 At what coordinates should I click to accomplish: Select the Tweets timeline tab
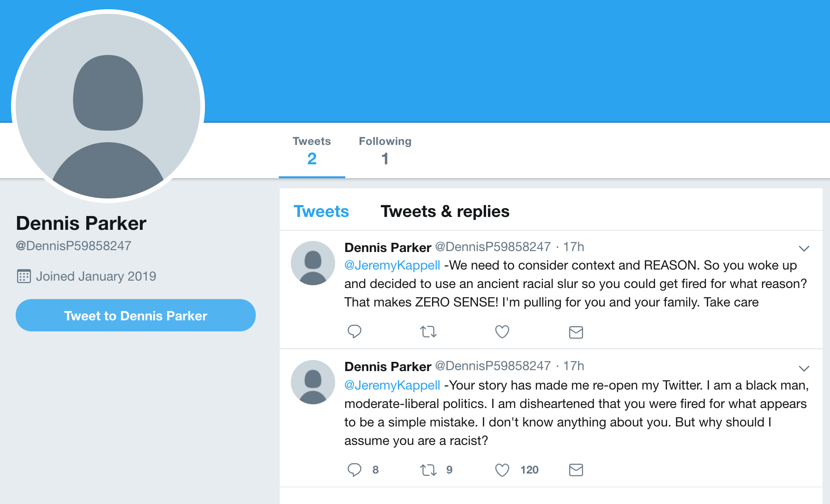coord(321,211)
